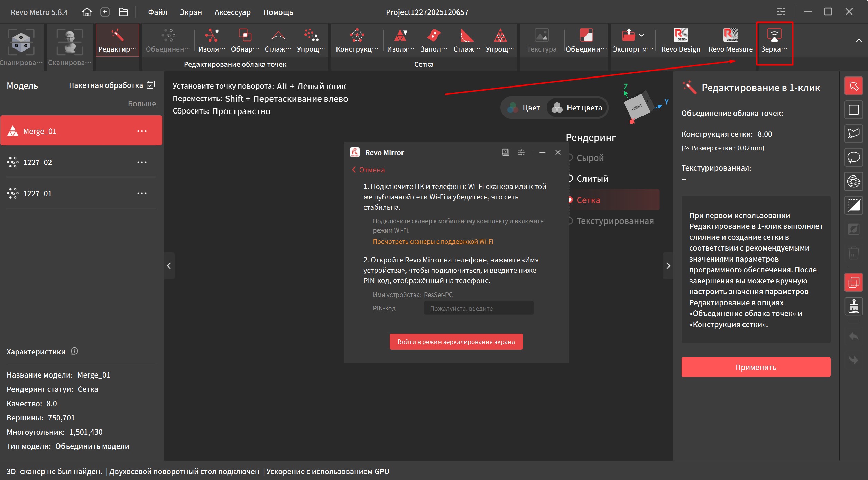Open the Revo Measure tool
Screen dimensions: 868x480
point(730,40)
